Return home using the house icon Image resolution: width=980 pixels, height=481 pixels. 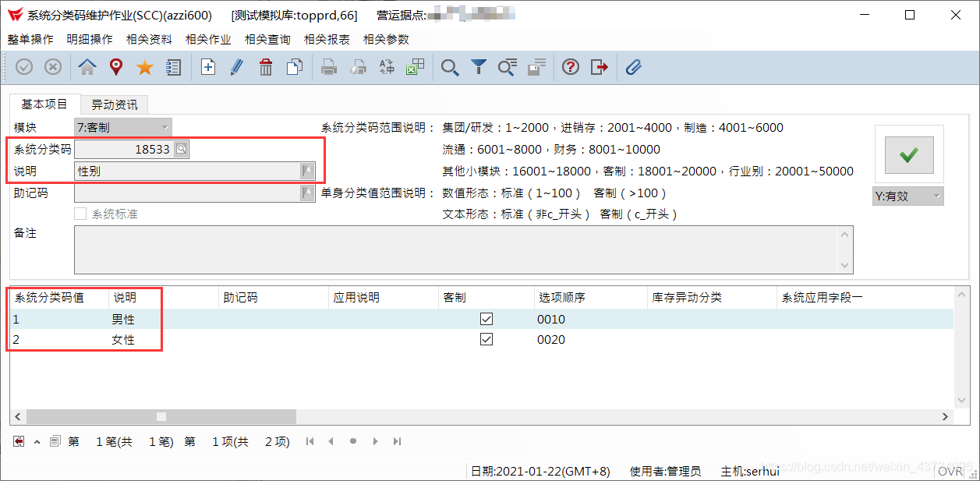click(87, 67)
